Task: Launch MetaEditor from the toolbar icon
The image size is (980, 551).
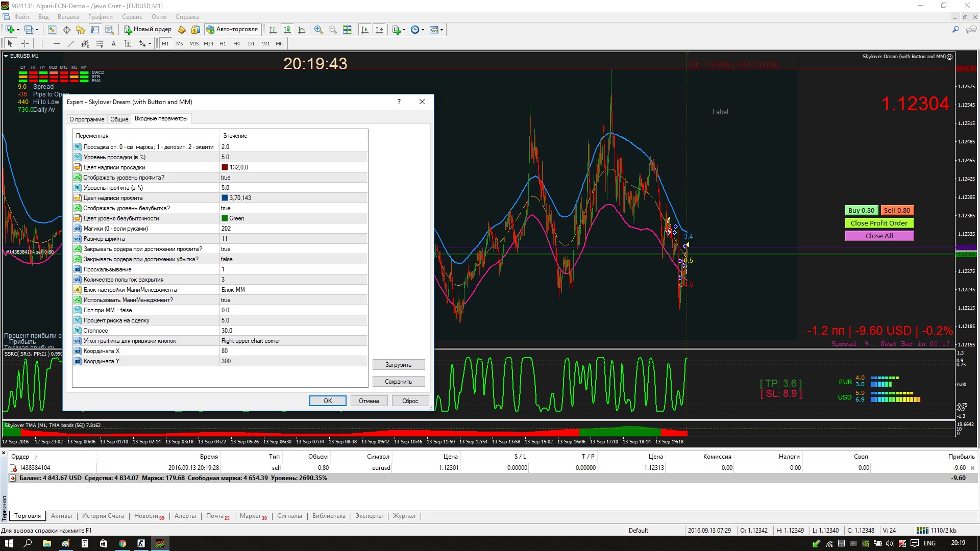Action: point(181,30)
